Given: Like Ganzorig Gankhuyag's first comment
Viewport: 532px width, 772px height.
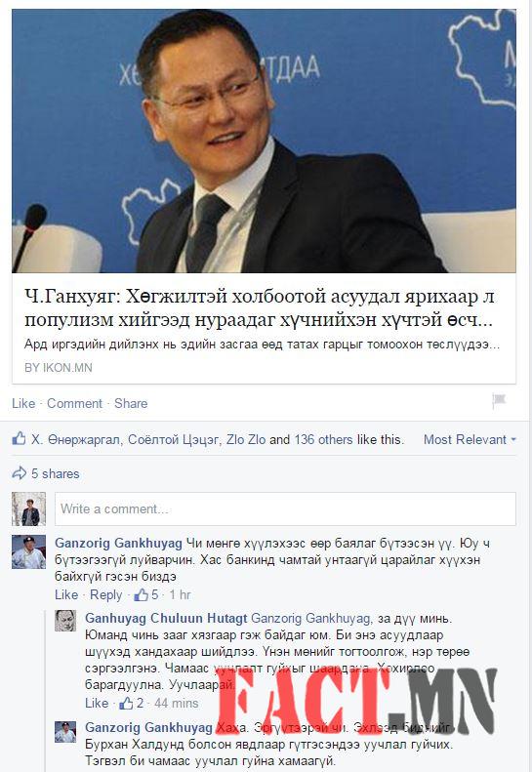Looking at the screenshot, I should [66, 594].
